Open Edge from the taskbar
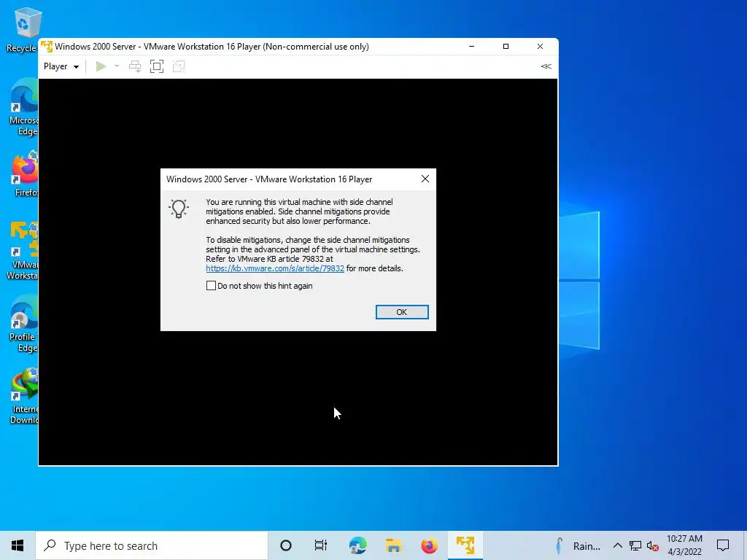Viewport: 747px width, 560px height. (357, 545)
